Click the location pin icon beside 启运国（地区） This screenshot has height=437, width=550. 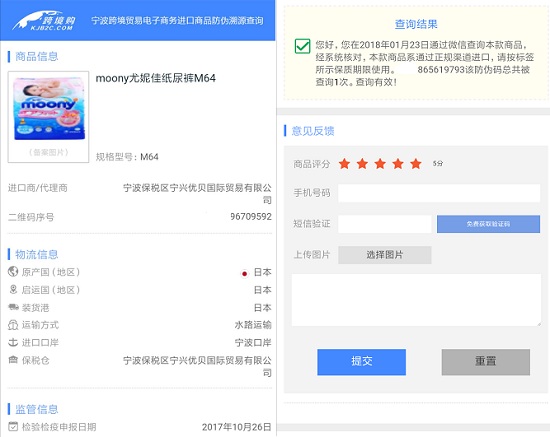[13, 289]
